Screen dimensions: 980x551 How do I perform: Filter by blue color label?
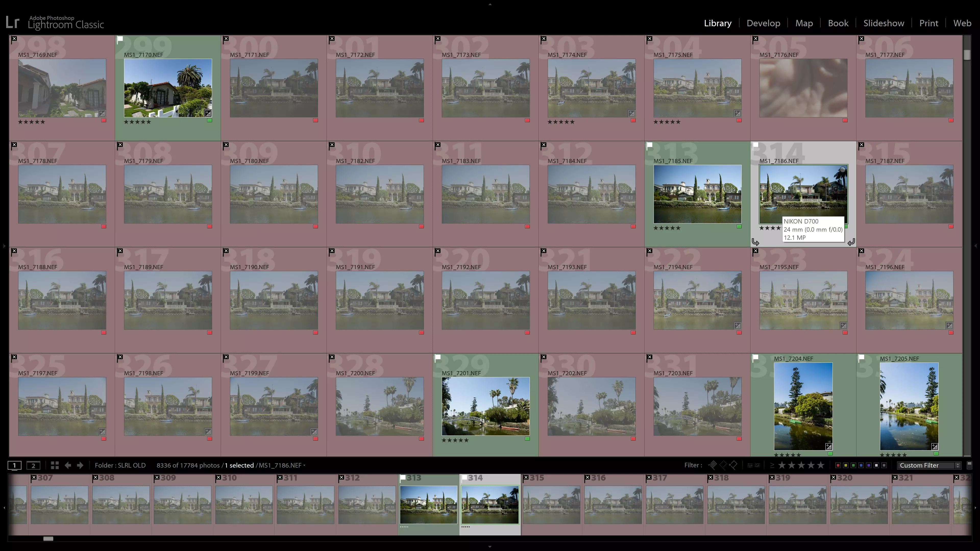[861, 466]
